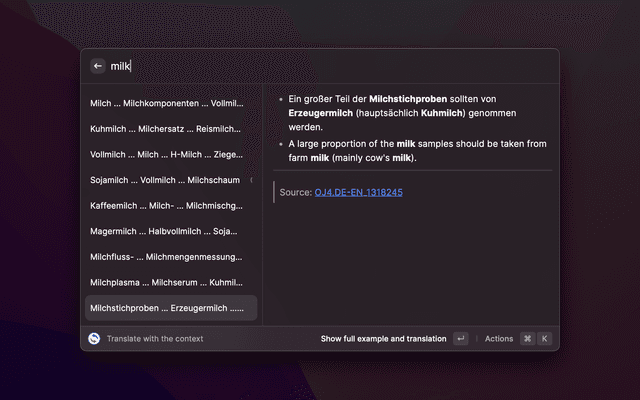Select the "Sojamilch ... Vollmilch" result
Viewport: 640px width, 400px height.
[x=166, y=180]
